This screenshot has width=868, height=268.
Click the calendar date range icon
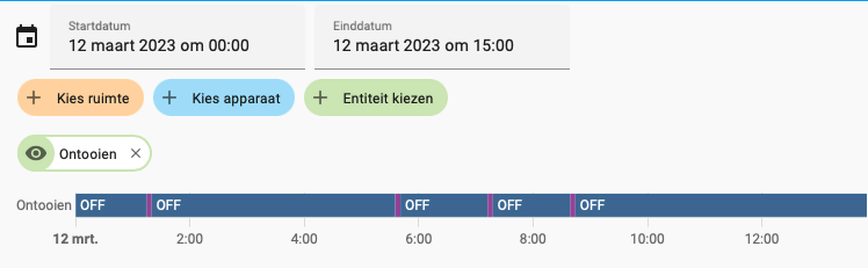(x=27, y=36)
